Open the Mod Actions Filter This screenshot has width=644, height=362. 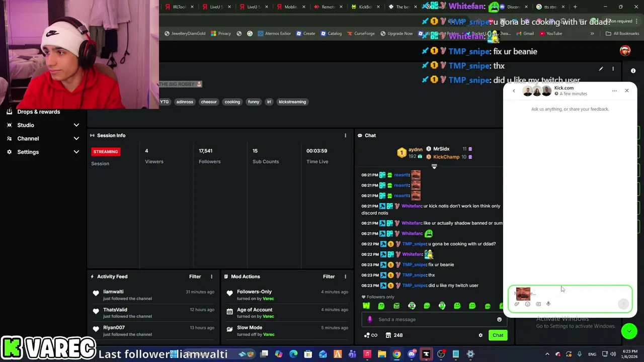pyautogui.click(x=329, y=277)
